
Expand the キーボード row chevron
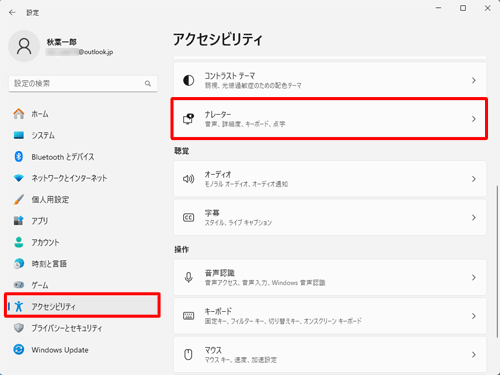tap(474, 316)
